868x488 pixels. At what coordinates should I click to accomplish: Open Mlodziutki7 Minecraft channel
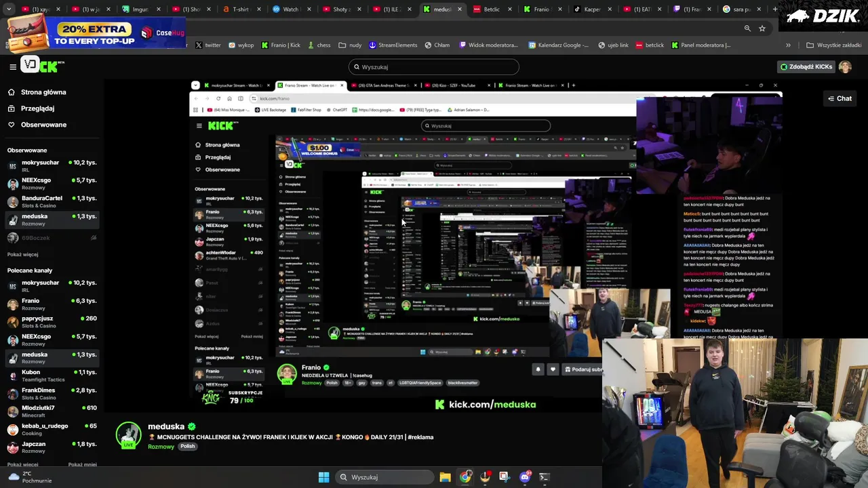52,411
